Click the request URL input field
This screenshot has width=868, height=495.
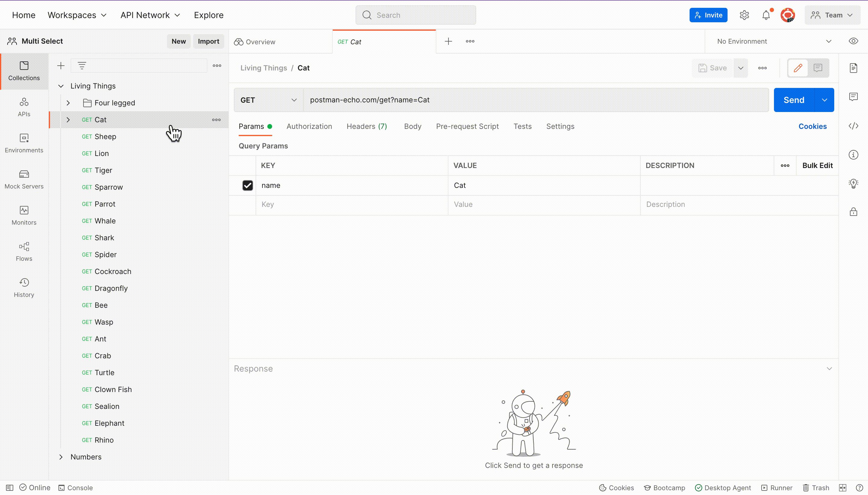point(535,100)
